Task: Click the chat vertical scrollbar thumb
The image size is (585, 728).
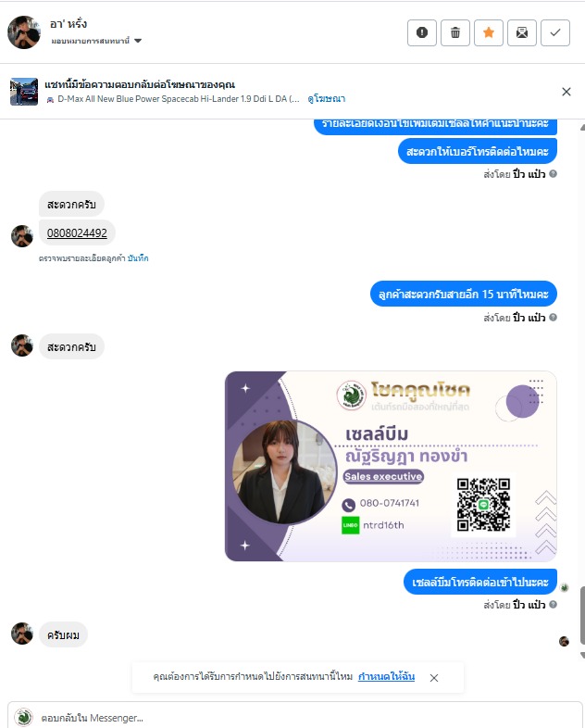Action: pos(582,615)
